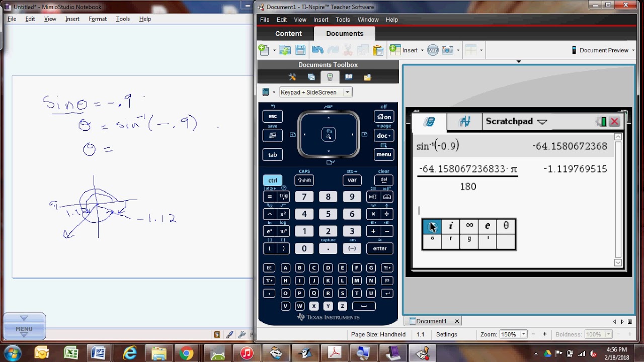Insert the radian r symbol from palette
Screen dimensions: 644x362
coord(450,241)
